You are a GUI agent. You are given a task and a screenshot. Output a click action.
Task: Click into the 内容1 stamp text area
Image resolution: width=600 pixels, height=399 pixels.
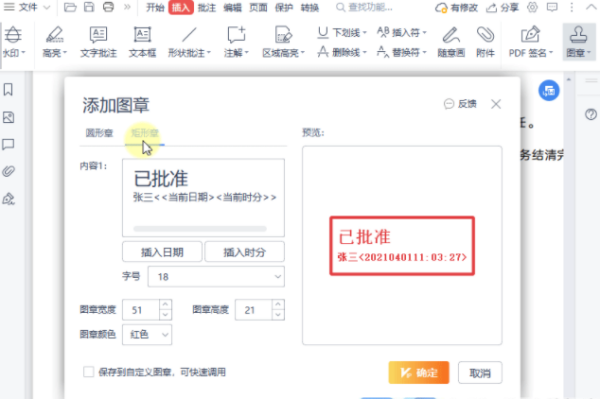pyautogui.click(x=203, y=198)
